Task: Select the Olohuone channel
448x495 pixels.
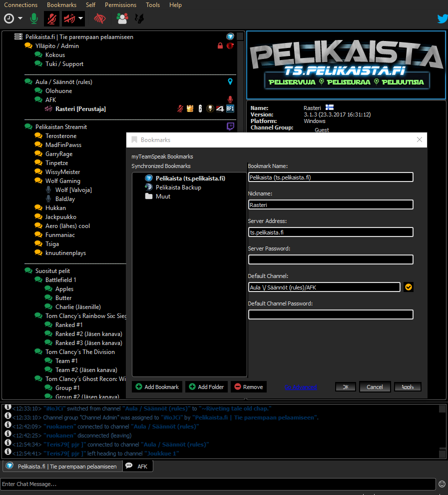Action: (x=58, y=91)
